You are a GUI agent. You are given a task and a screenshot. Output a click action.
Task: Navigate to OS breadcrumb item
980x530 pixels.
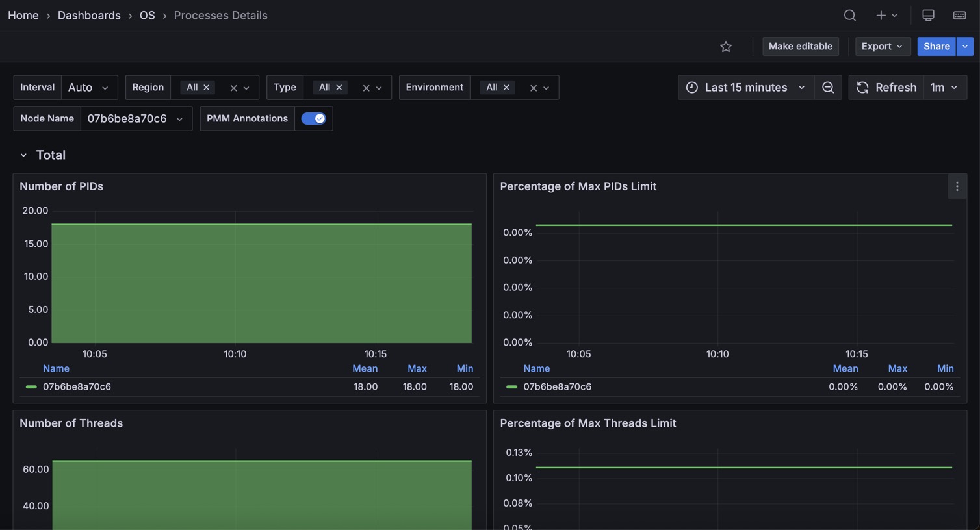tap(147, 15)
